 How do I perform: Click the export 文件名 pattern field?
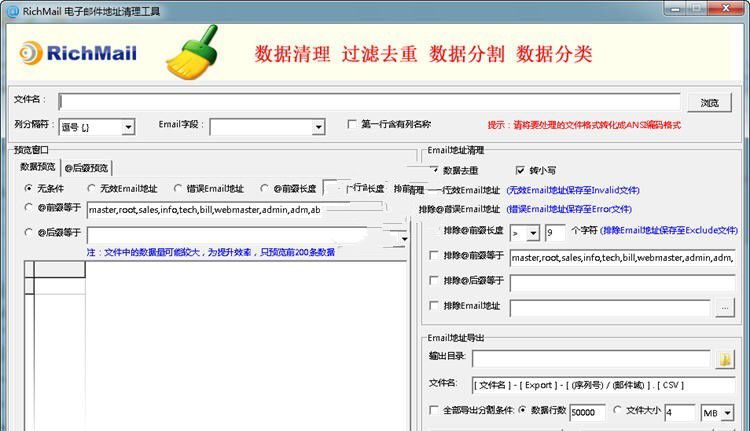tap(603, 385)
